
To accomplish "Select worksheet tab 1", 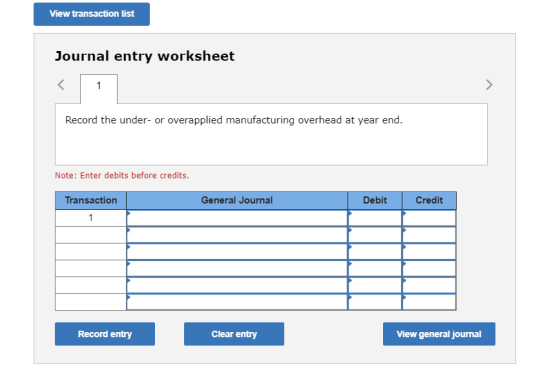I will click(x=99, y=89).
